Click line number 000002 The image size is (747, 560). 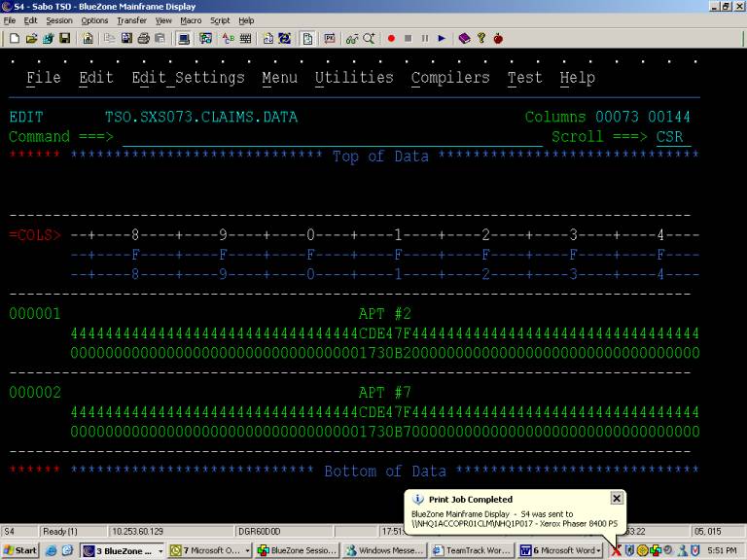click(35, 393)
